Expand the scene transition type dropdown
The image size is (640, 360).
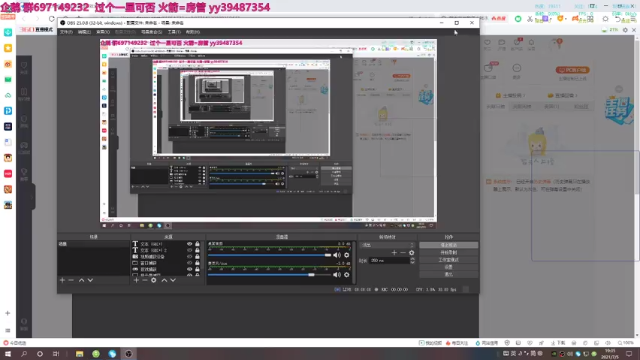coord(387,245)
